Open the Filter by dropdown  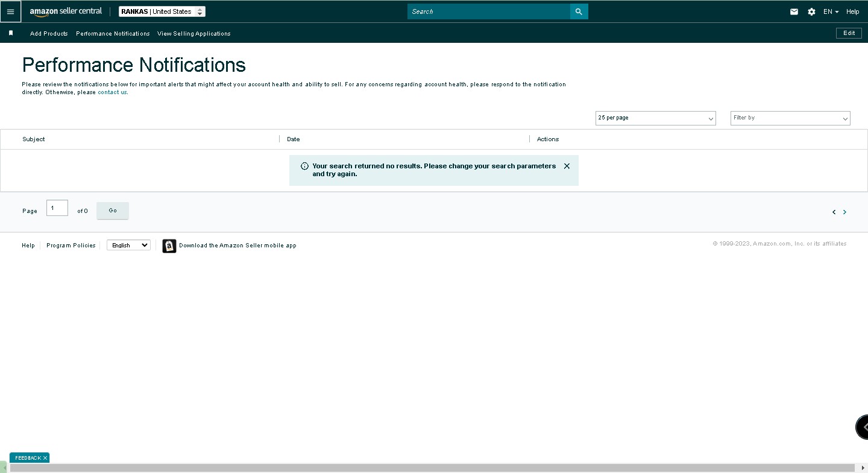790,118
